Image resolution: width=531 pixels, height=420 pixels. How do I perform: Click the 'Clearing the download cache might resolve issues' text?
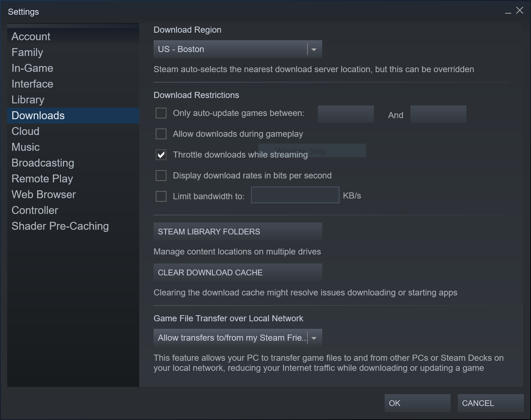tap(305, 293)
